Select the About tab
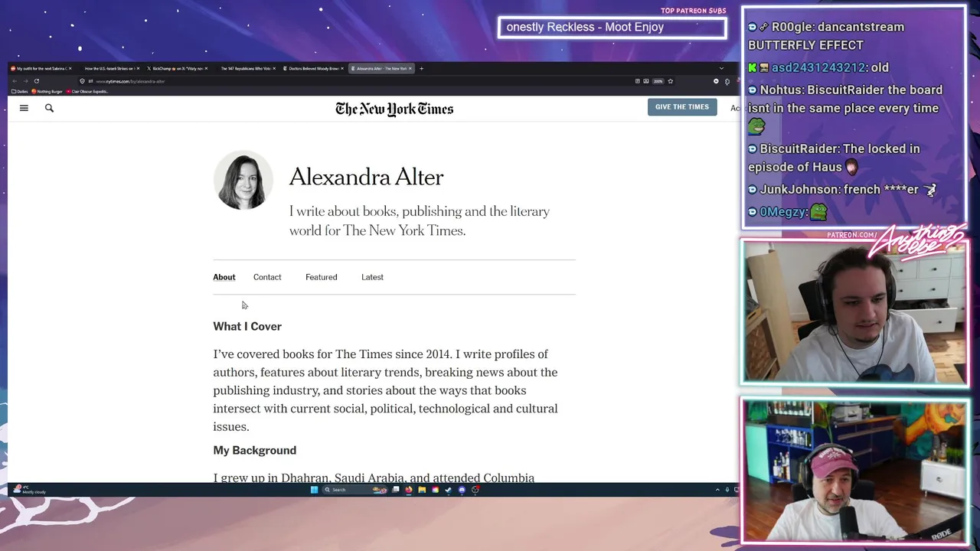 tap(224, 277)
